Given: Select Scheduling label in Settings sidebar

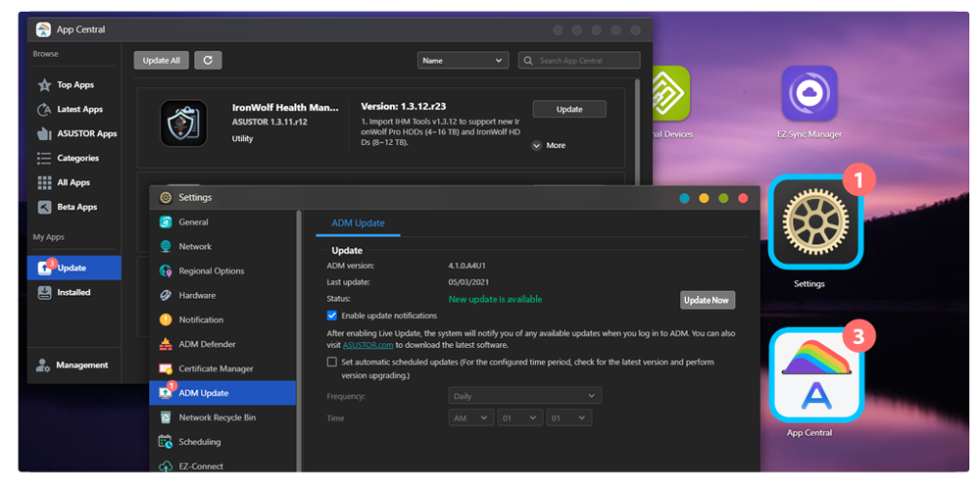Looking at the screenshot, I should 199,442.
